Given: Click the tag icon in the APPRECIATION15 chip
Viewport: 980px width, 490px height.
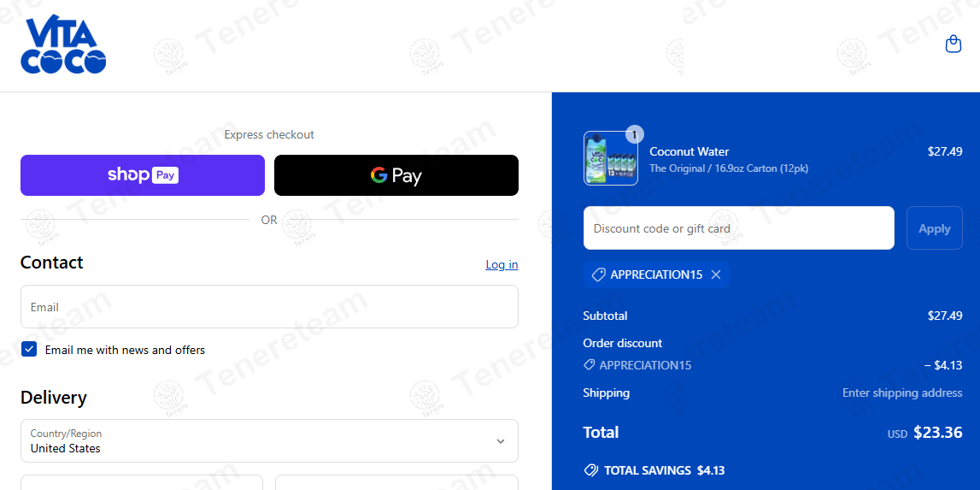Looking at the screenshot, I should [598, 275].
